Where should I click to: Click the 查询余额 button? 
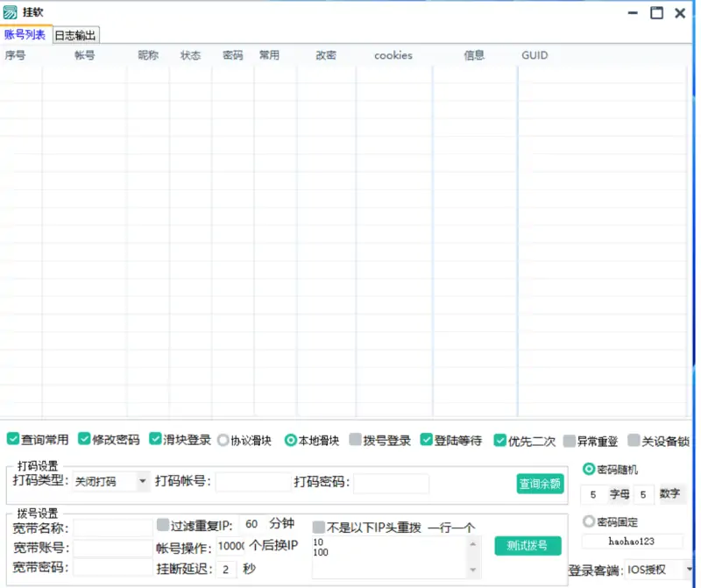539,483
